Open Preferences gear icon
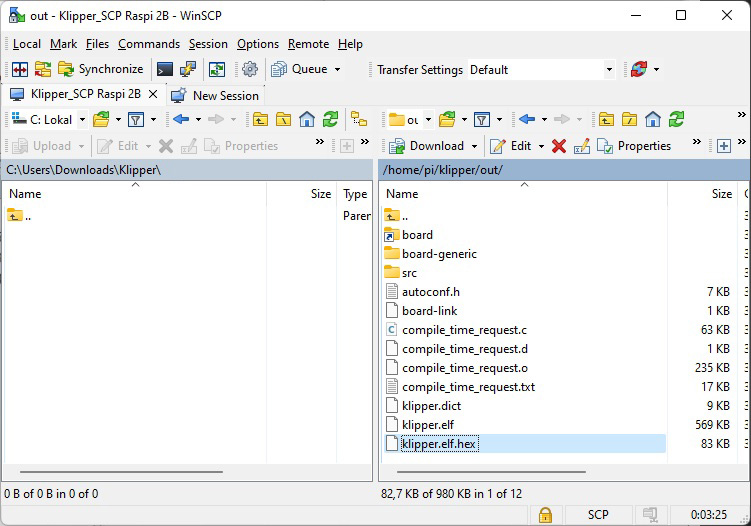This screenshot has height=526, width=751. coord(250,69)
